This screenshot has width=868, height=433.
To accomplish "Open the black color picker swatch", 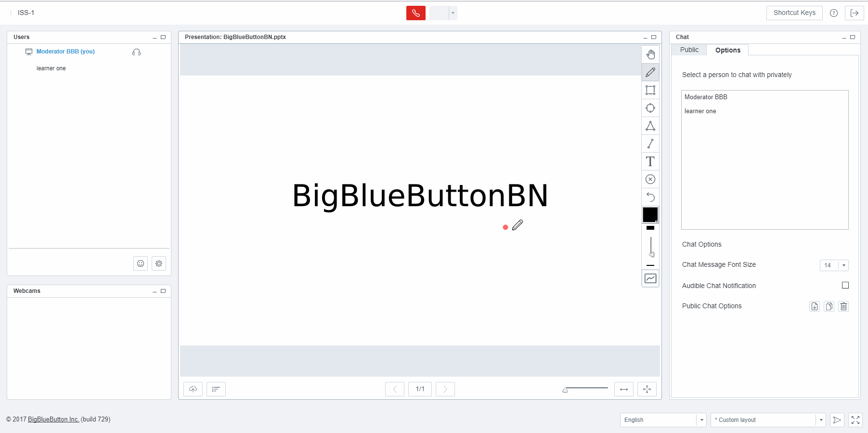I will click(650, 215).
